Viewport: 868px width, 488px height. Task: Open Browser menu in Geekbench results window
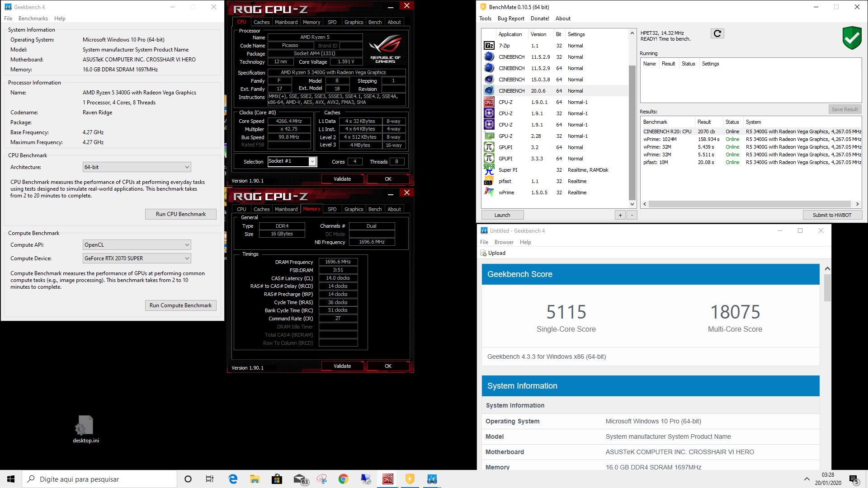pyautogui.click(x=504, y=242)
